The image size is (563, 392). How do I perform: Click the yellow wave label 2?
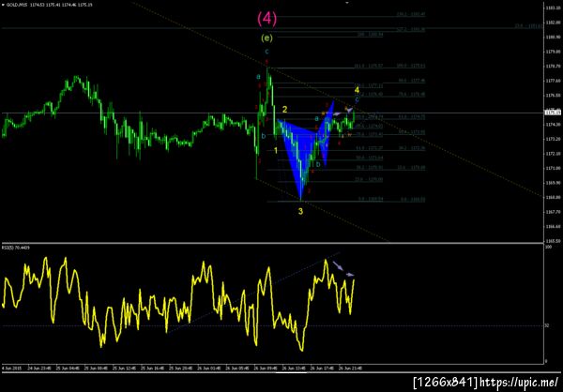[x=284, y=110]
